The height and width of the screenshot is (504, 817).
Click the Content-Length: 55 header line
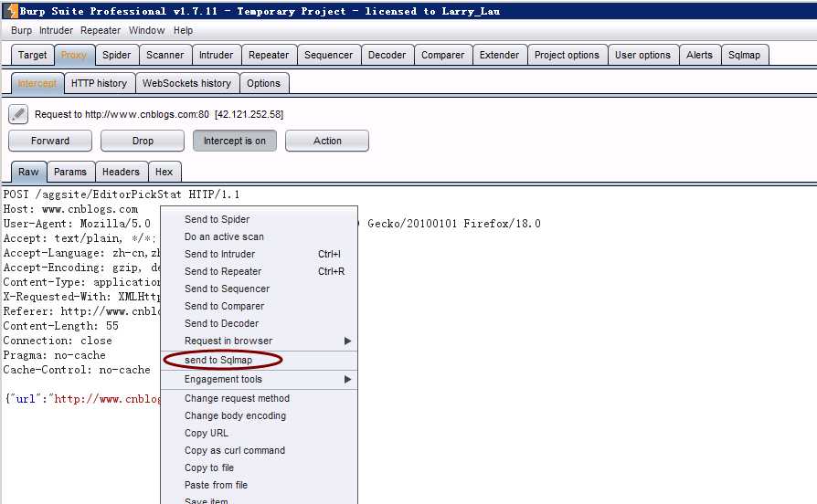(61, 326)
